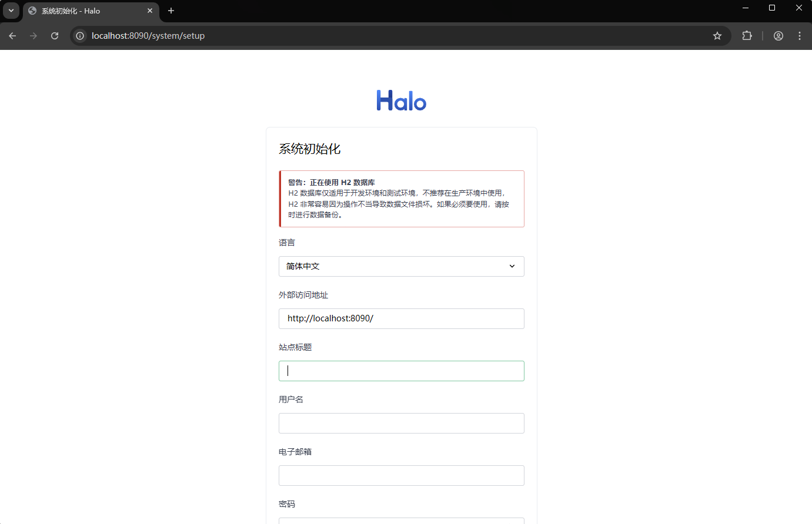This screenshot has height=524, width=812.
Task: Click the 语言 label
Action: pyautogui.click(x=287, y=243)
